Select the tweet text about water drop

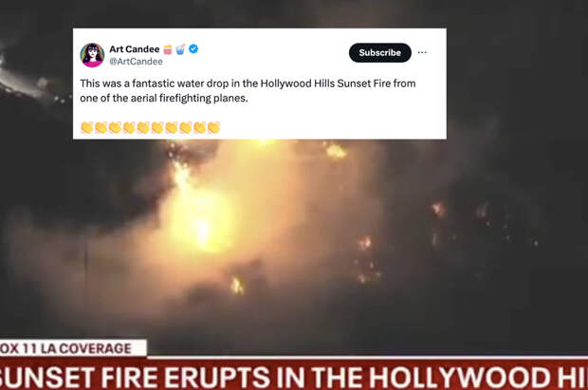pyautogui.click(x=248, y=90)
